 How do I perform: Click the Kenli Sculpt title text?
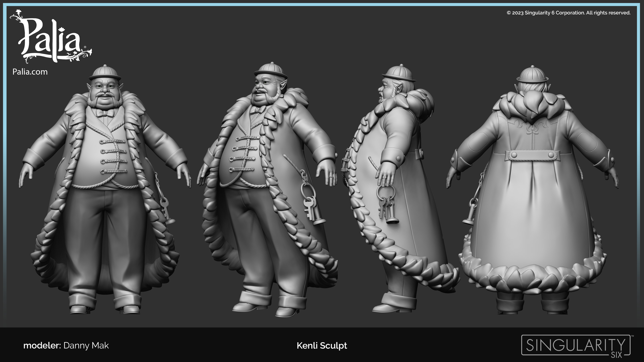click(x=322, y=346)
